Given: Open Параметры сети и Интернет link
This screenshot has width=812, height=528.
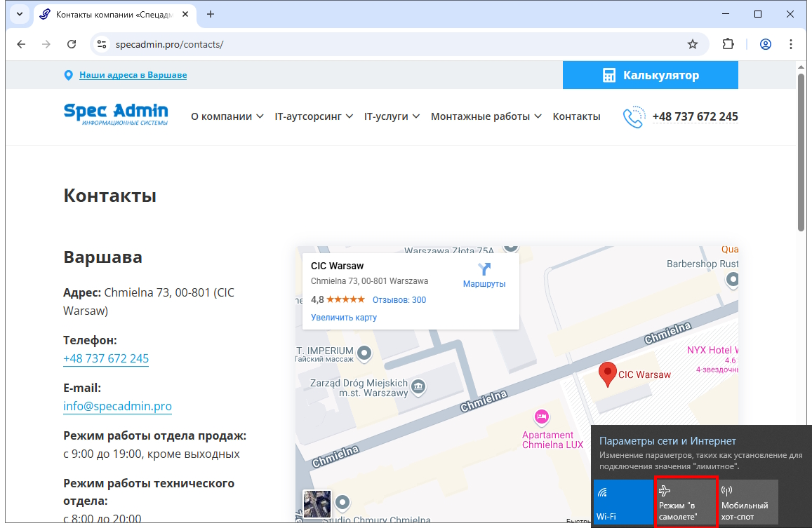Looking at the screenshot, I should 667,441.
